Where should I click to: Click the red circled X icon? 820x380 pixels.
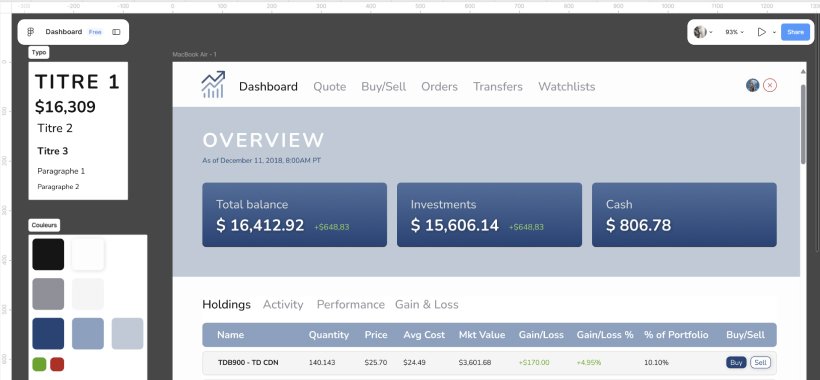coord(770,85)
